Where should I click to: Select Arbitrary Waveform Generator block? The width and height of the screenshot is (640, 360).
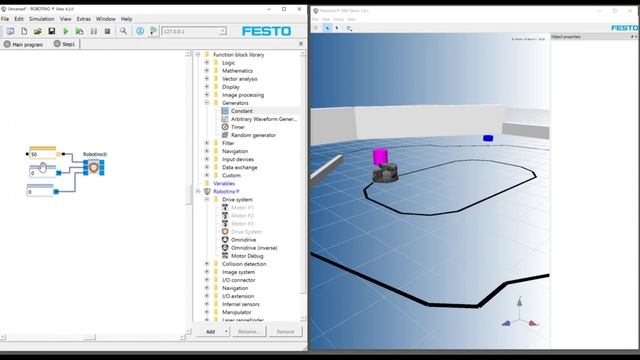(264, 119)
